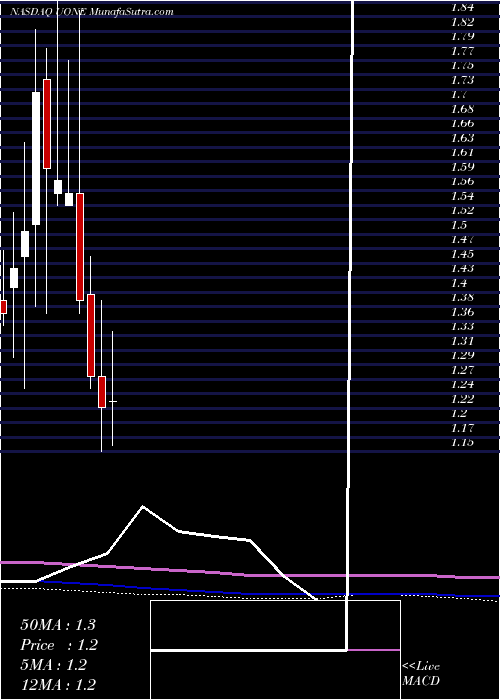The width and height of the screenshot is (500, 700).
Task: Click the 1.77 price axis label
Action: coord(462,51)
